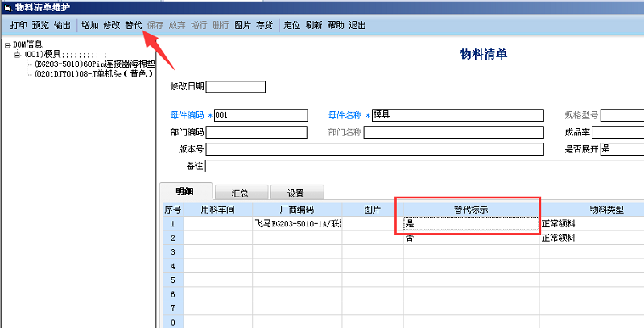Click the 厂商编码 column header

(x=297, y=210)
